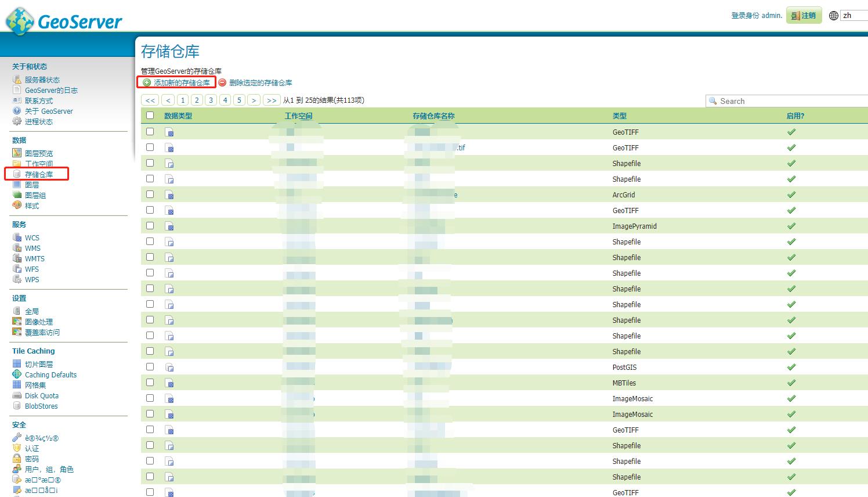Open the zh language dropdown
The height and width of the screenshot is (497, 868).
coord(854,16)
